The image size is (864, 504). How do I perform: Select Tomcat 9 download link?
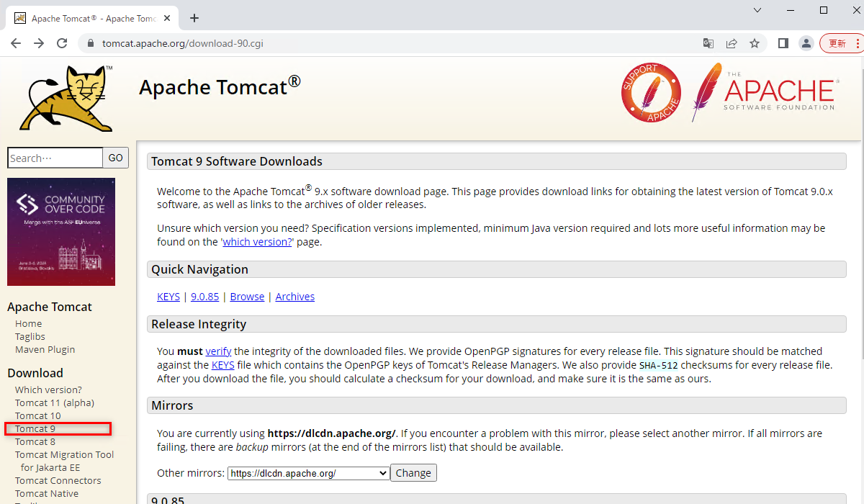point(35,428)
